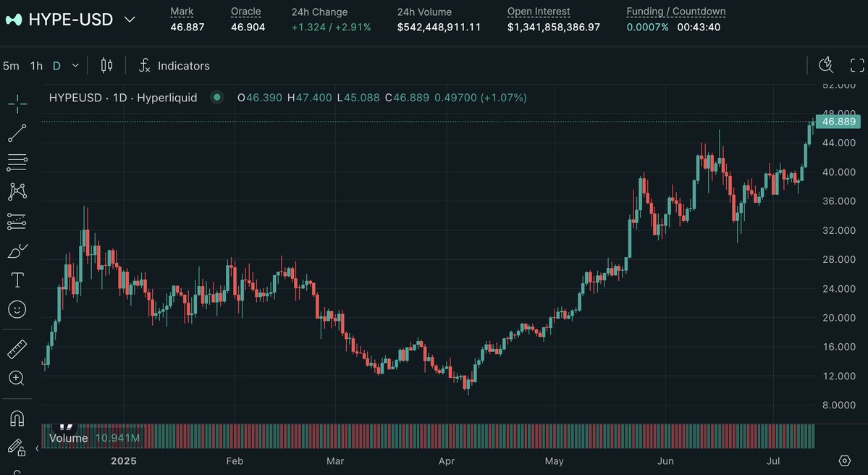Open the horizontal lines Fibonacci tool
The width and height of the screenshot is (868, 475).
(x=17, y=162)
